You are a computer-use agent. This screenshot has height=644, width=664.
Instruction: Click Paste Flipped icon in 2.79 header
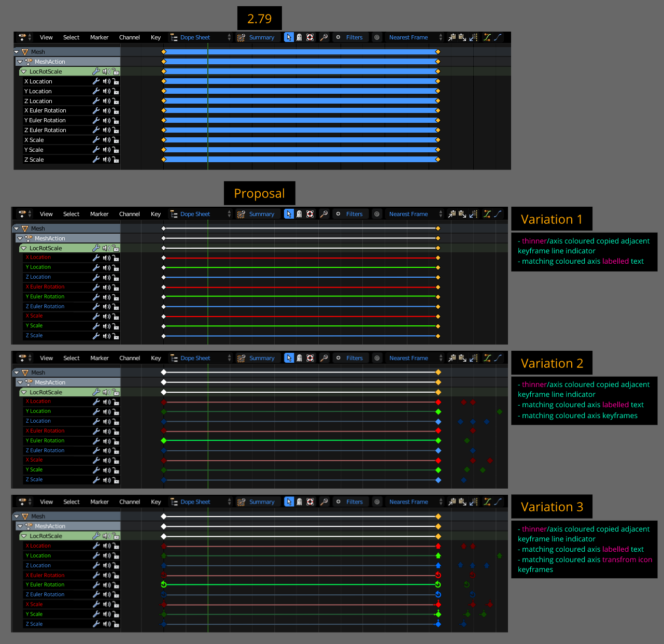tap(473, 37)
